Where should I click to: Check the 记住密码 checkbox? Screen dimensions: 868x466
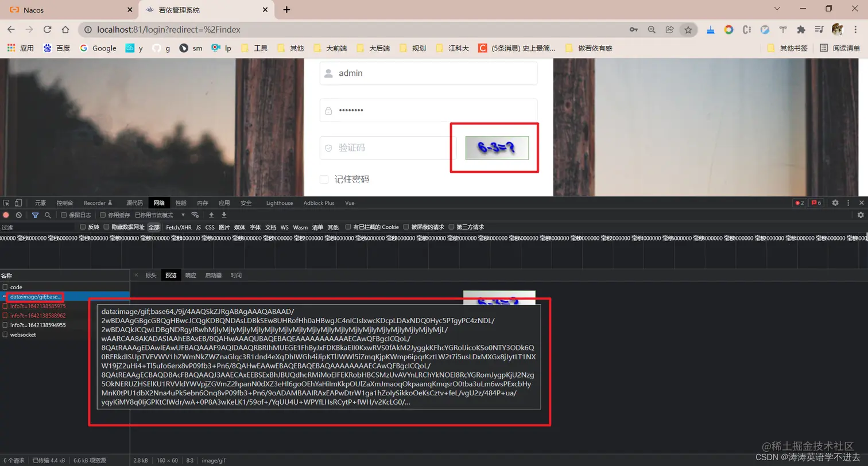tap(324, 179)
